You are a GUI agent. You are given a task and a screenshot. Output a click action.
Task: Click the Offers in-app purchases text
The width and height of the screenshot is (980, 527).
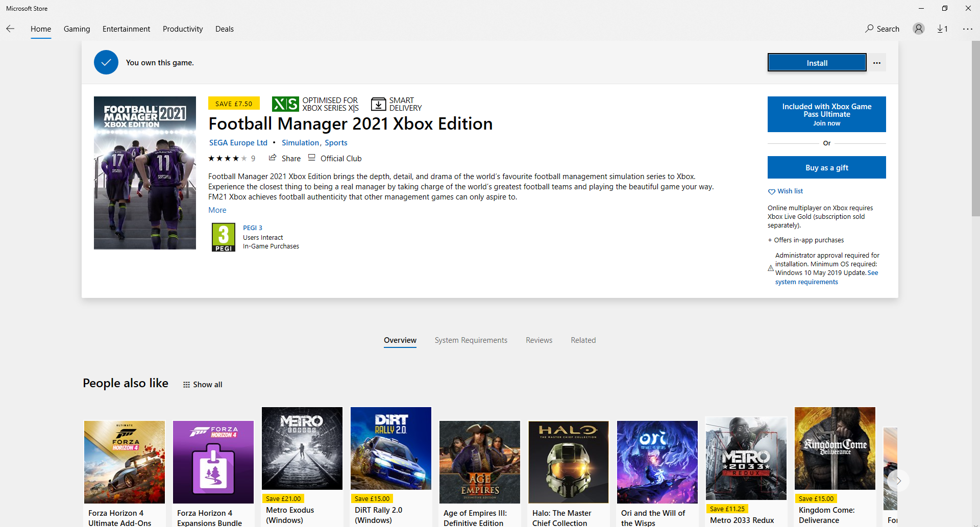pos(806,240)
